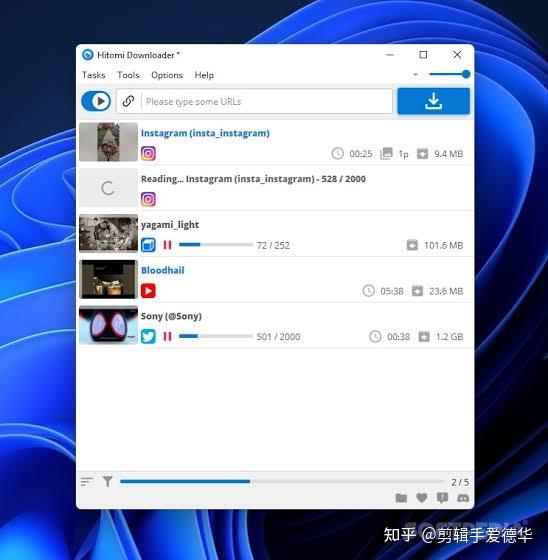Click the blue Download button

pos(433,101)
